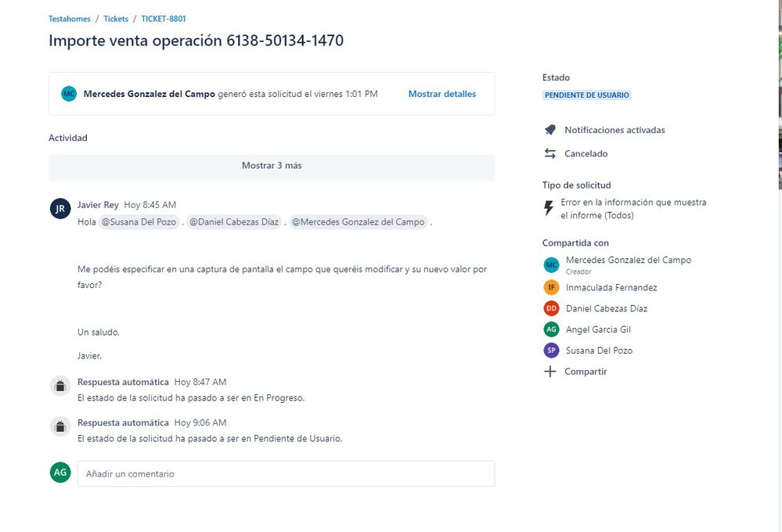
Task: Show request details via Mostrar detalles
Action: 441,94
